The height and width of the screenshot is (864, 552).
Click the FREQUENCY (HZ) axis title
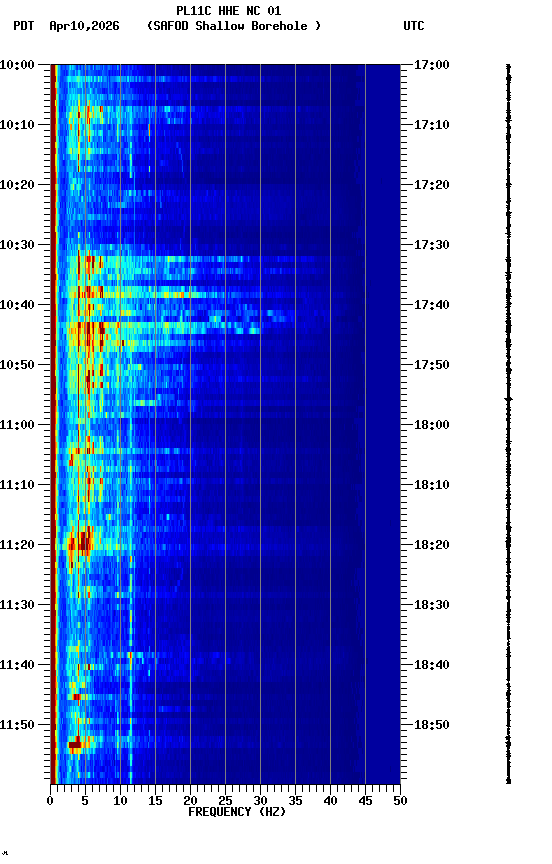tap(237, 812)
